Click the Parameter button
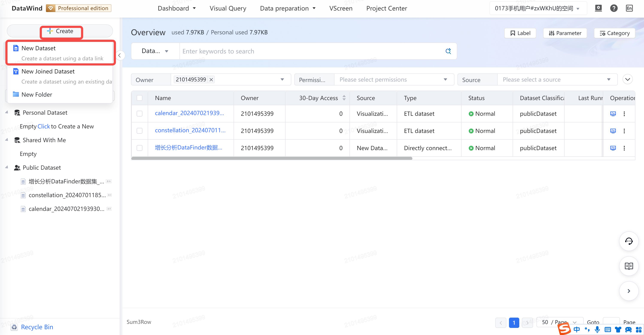644x335 pixels. click(x=565, y=33)
